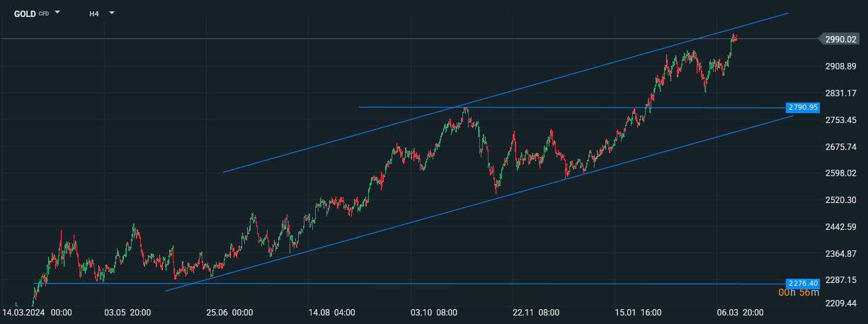This screenshot has height=324, width=868.
Task: Click price axis value 2831.17
Action: (841, 93)
